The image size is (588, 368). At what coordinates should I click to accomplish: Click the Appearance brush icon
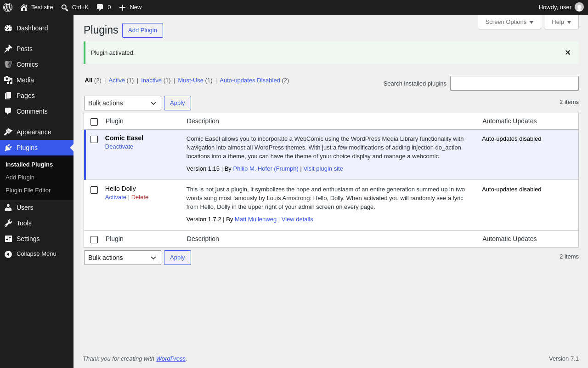(x=8, y=132)
